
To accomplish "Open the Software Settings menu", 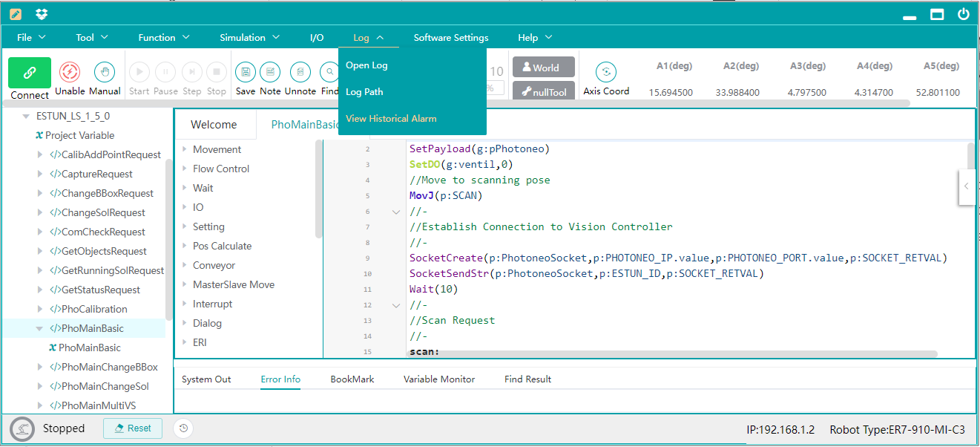I will (451, 37).
